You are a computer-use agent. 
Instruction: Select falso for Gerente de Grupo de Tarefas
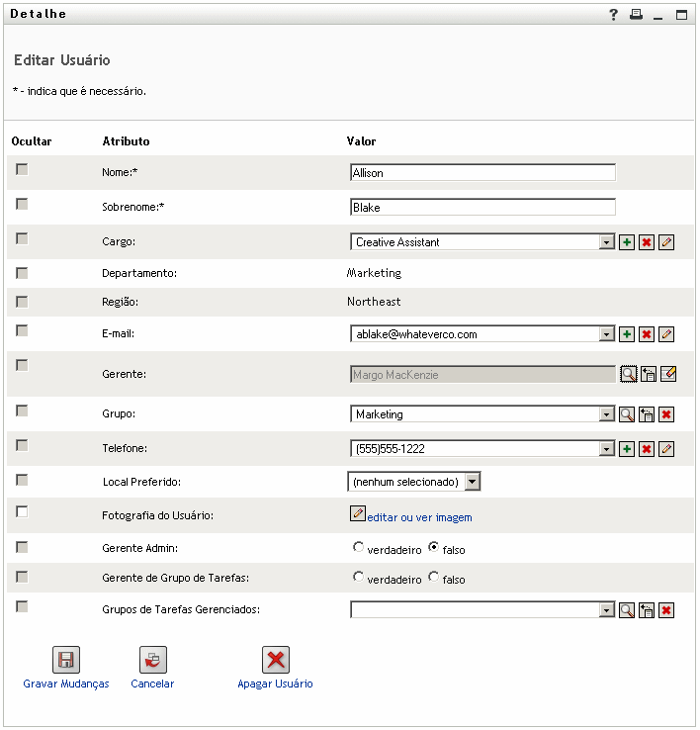[433, 578]
